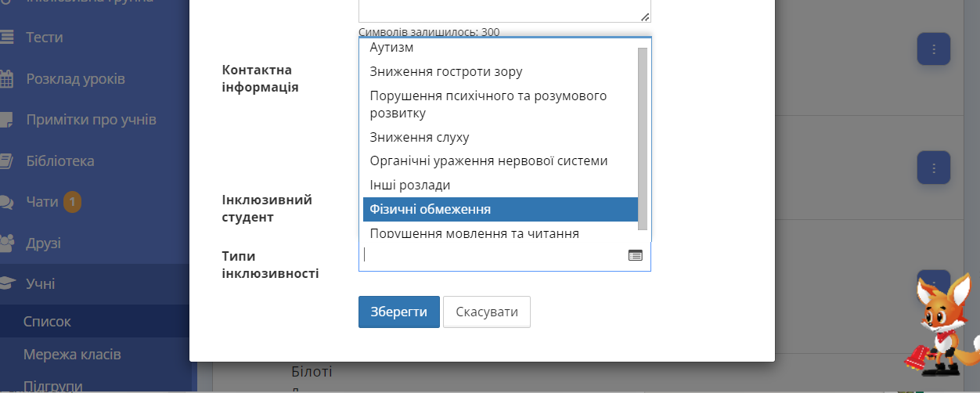Open the topmost three-dot options button
980x393 pixels.
pyautogui.click(x=933, y=49)
